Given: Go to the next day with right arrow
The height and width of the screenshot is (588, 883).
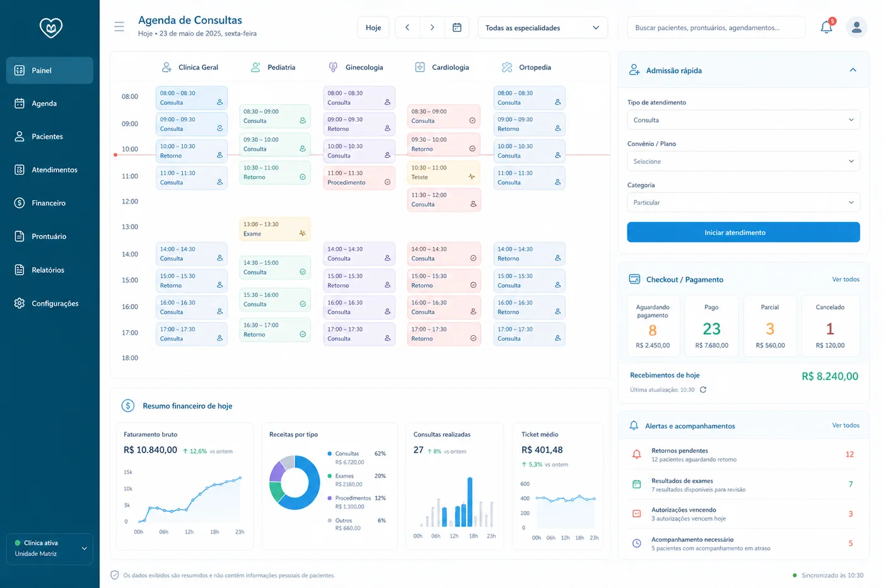Looking at the screenshot, I should click(x=432, y=28).
